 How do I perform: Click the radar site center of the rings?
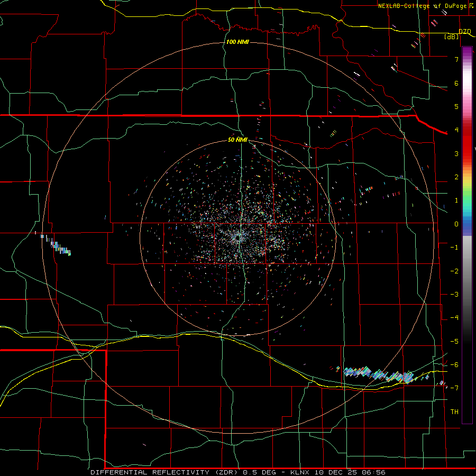[x=238, y=238]
